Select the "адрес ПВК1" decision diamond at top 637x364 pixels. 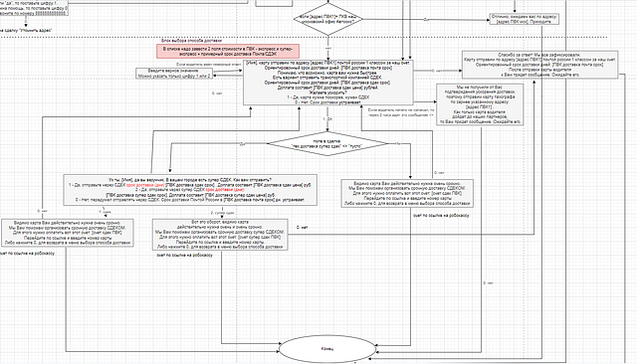coord(327,19)
